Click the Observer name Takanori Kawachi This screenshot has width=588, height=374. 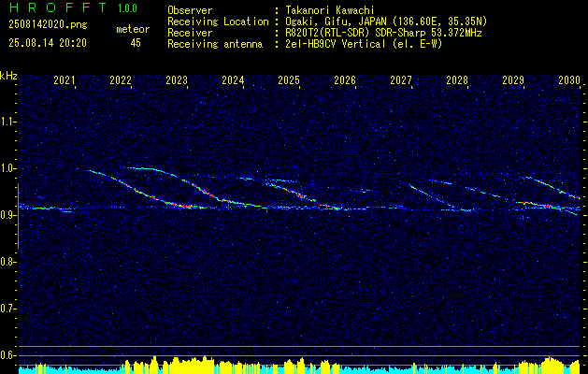tap(330, 10)
